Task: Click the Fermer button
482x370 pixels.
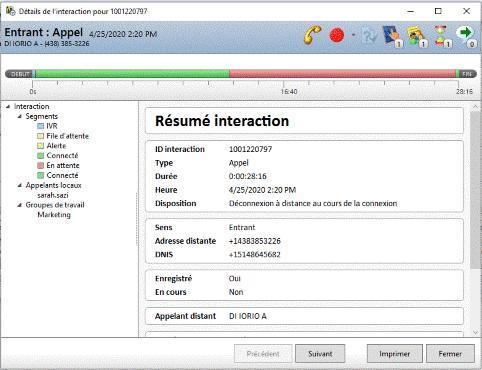Action: point(450,354)
